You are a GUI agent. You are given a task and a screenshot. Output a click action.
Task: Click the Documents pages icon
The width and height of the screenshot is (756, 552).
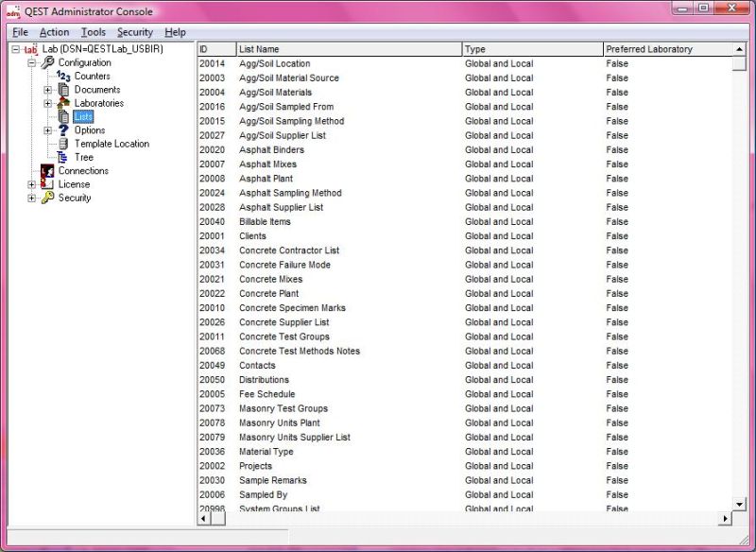point(62,90)
